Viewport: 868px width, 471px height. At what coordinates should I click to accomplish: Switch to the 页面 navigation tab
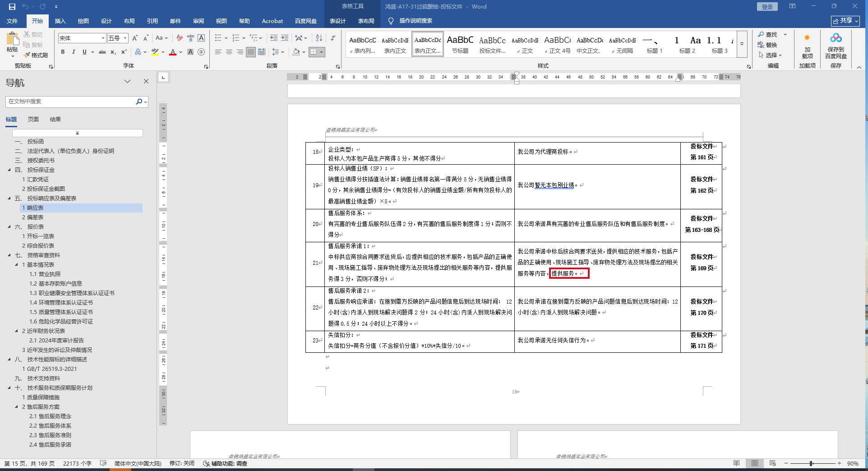tap(33, 120)
